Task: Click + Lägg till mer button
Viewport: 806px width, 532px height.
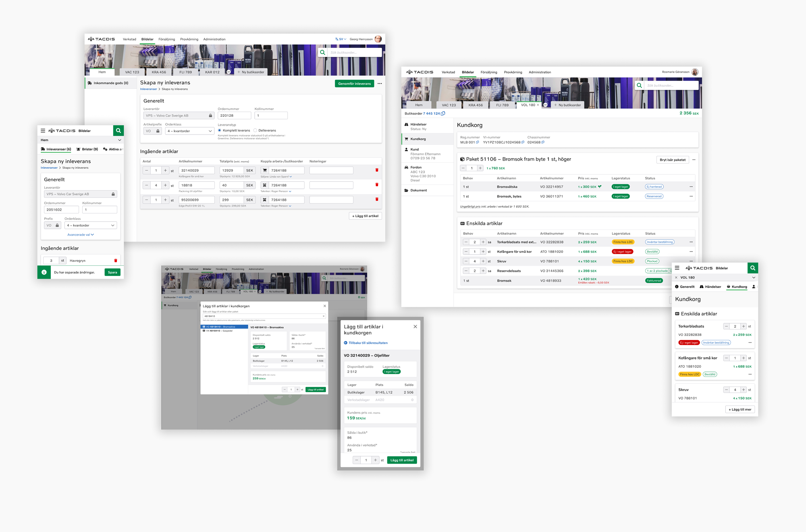Action: (x=740, y=410)
